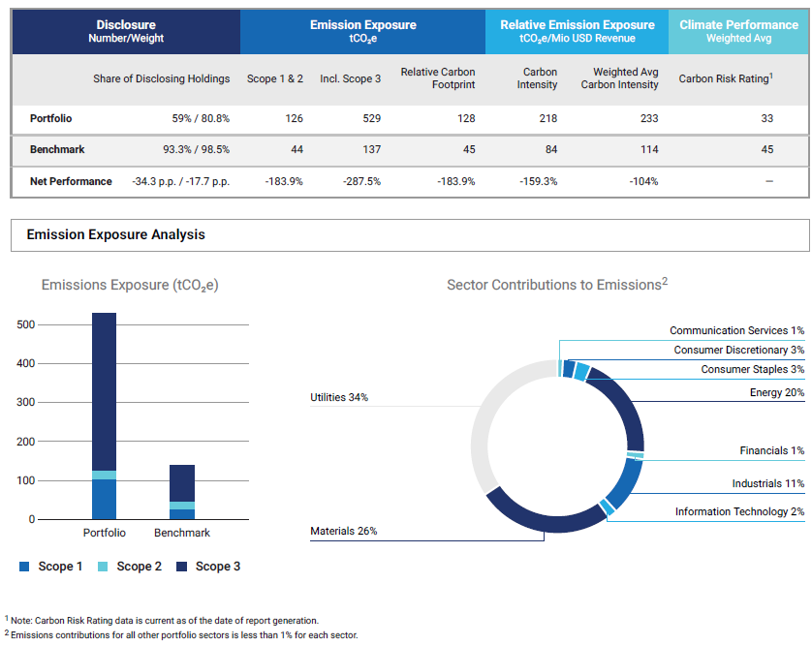Click the Industrials 11% chart label
Viewport: 812px width, 645px height.
click(x=767, y=483)
